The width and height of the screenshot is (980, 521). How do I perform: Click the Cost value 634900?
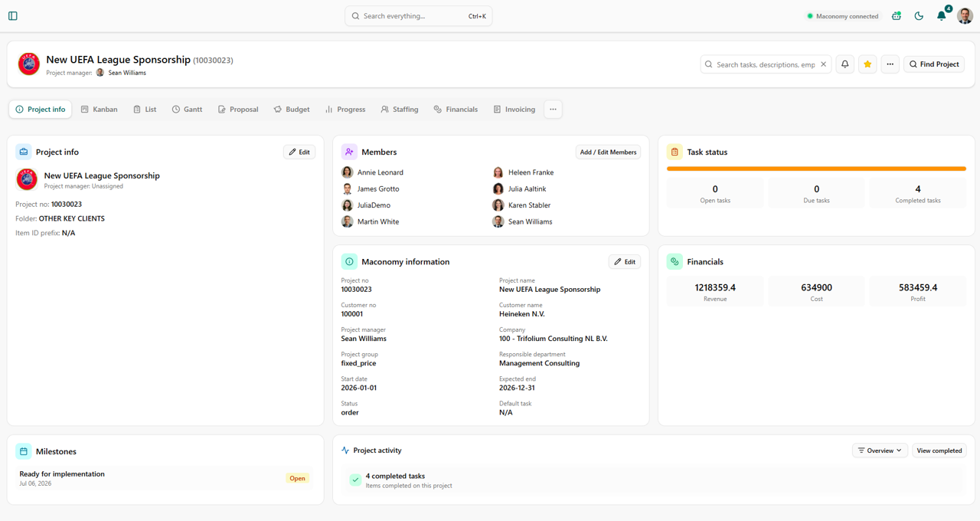pyautogui.click(x=816, y=287)
